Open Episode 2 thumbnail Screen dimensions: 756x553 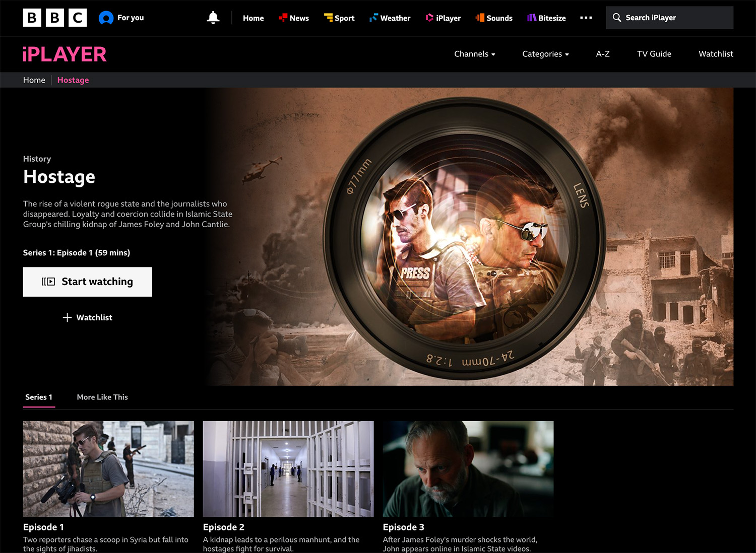click(x=288, y=468)
